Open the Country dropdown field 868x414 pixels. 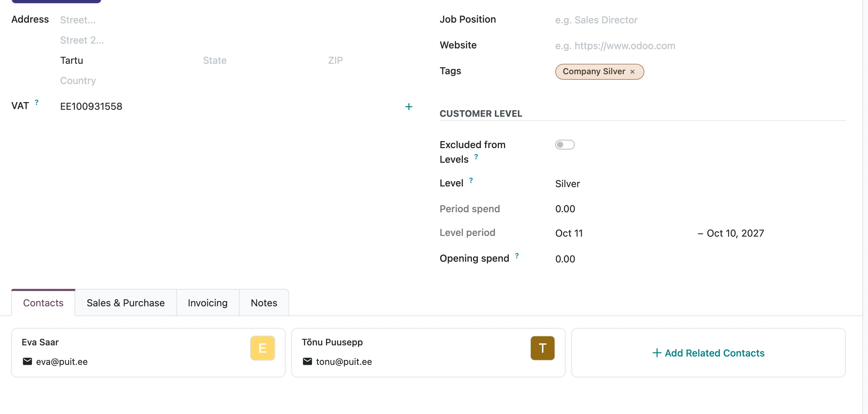237,80
